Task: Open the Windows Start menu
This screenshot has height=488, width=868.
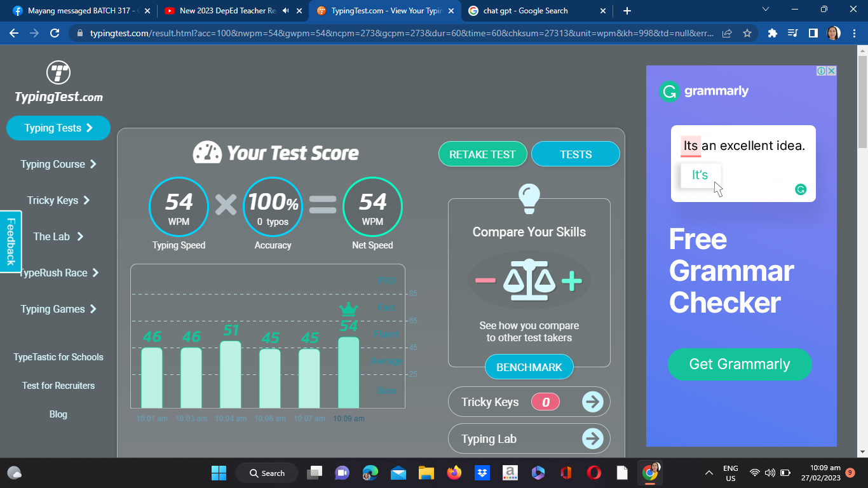Action: click(x=219, y=473)
